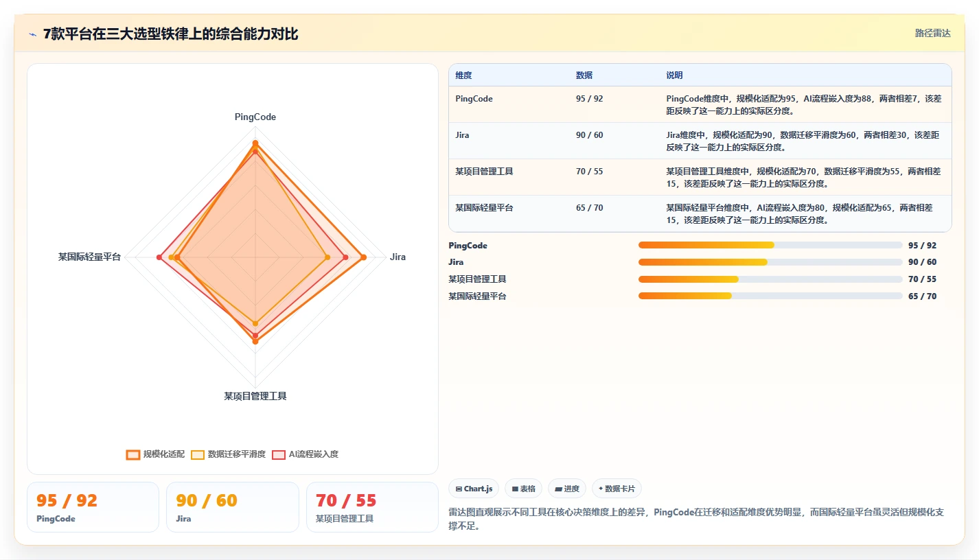The width and height of the screenshot is (979, 560).
Task: Click the 某国际轻量平台 progress bar
Action: 770,296
